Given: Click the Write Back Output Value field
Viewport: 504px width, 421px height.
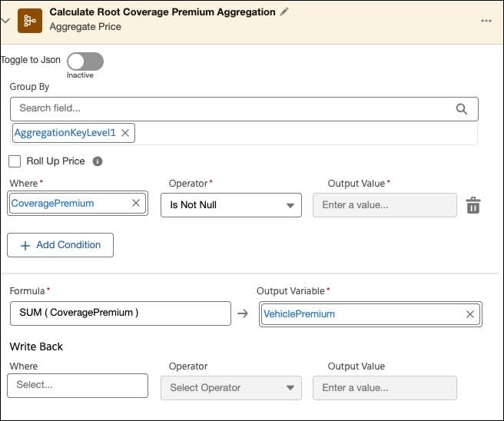Looking at the screenshot, I should [x=385, y=388].
